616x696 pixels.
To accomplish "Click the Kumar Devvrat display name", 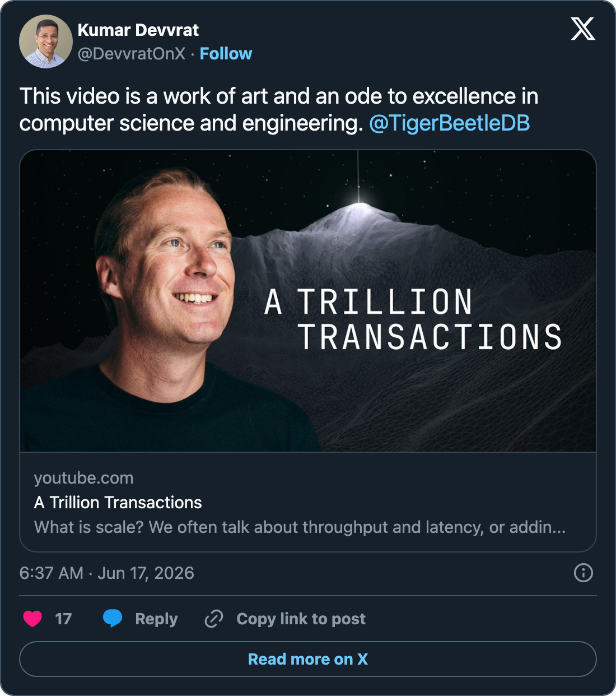I will [x=138, y=30].
